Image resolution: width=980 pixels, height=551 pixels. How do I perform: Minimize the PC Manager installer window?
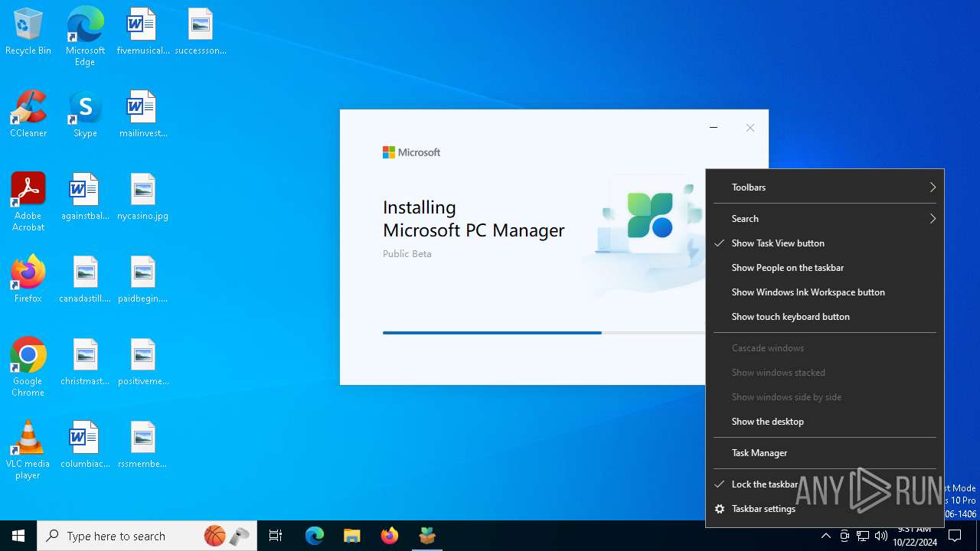pyautogui.click(x=714, y=128)
